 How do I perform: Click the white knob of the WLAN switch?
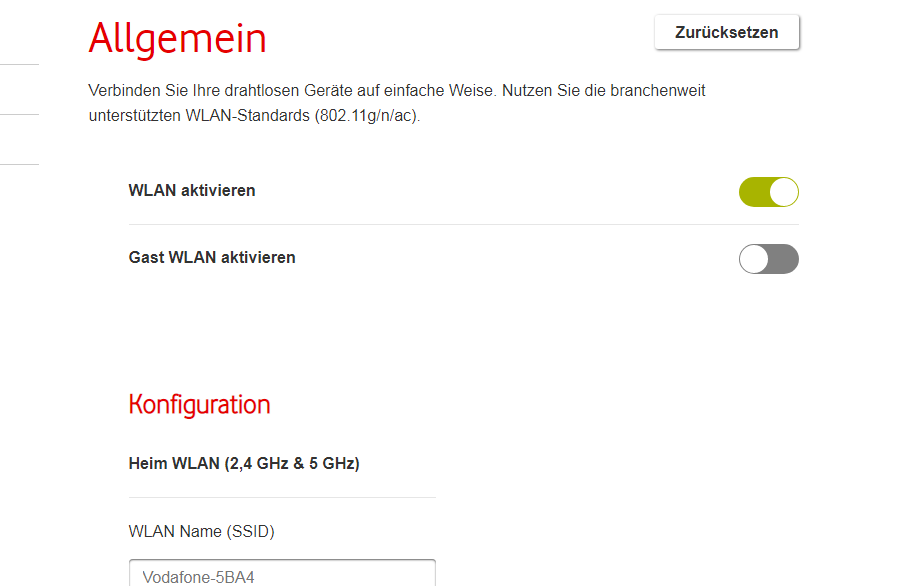pos(784,192)
